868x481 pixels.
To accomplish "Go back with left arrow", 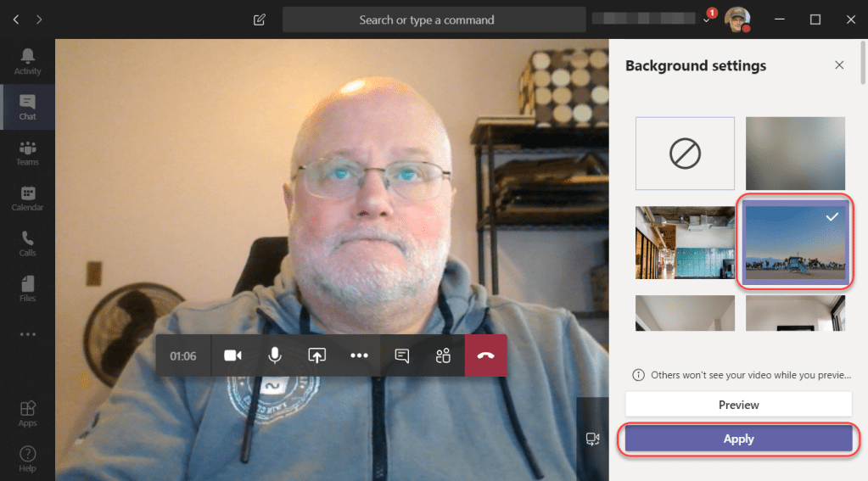I will click(x=16, y=20).
